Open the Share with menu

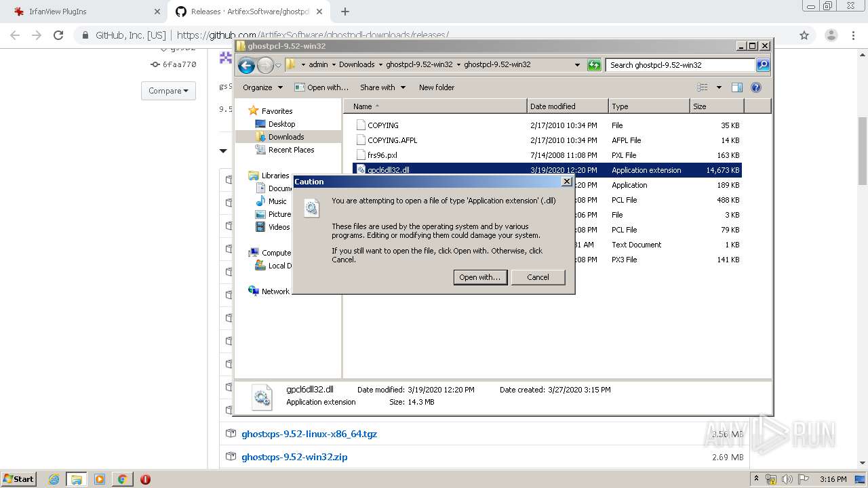point(382,87)
